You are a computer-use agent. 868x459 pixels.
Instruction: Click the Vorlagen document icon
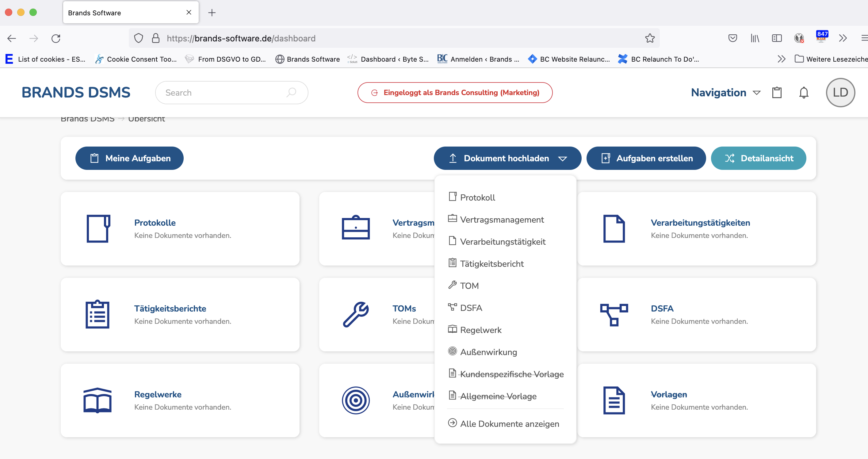tap(614, 400)
